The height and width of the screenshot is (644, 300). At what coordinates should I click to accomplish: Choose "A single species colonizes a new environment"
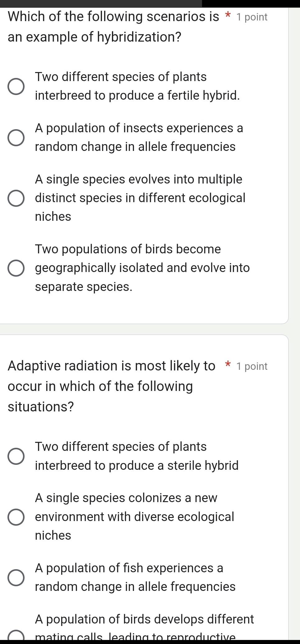coord(16,516)
